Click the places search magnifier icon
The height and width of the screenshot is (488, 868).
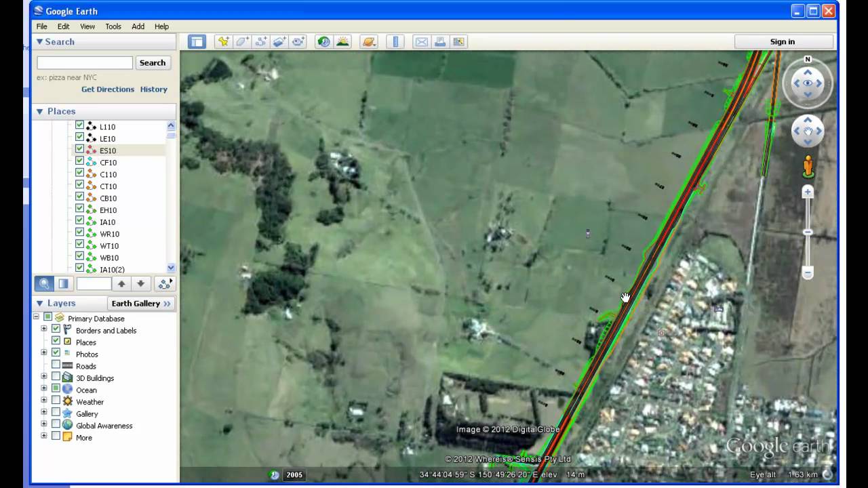click(x=45, y=284)
